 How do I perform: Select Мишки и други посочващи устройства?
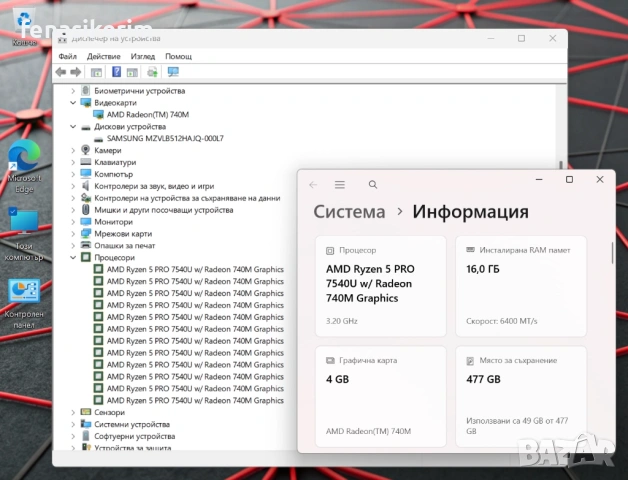[163, 210]
